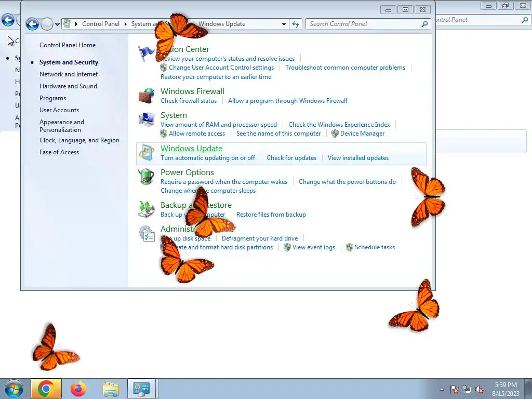Expand the arrow before Control Panel breadcrumb

pos(76,24)
